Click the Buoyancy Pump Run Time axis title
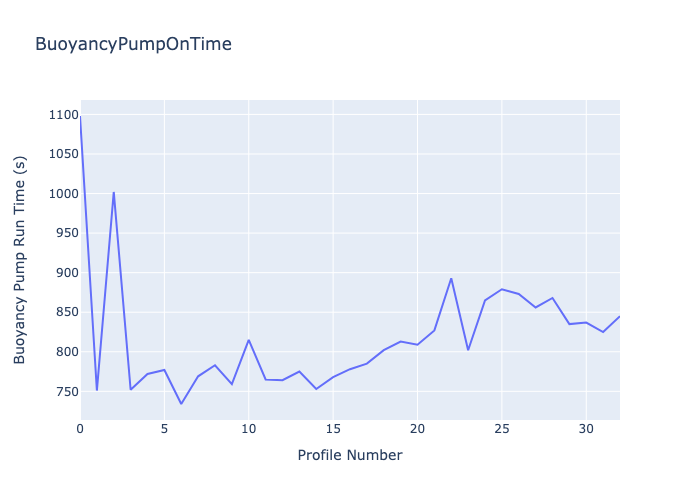 tap(20, 260)
